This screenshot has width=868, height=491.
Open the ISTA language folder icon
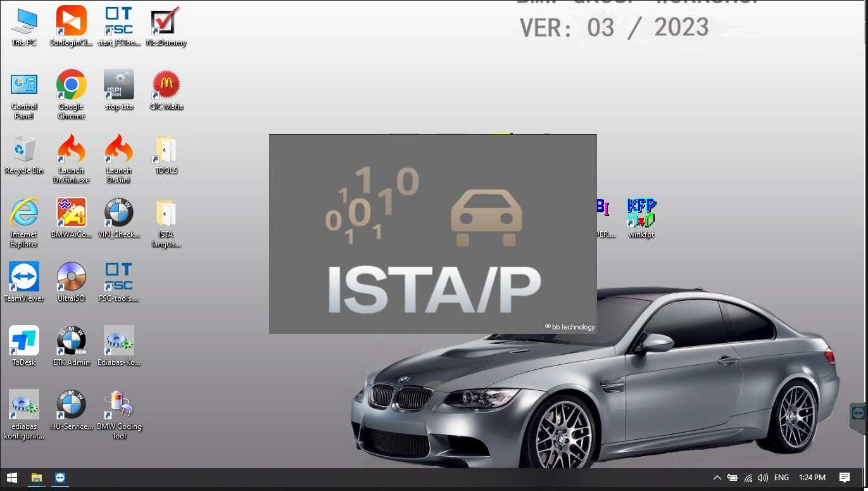pos(166,223)
